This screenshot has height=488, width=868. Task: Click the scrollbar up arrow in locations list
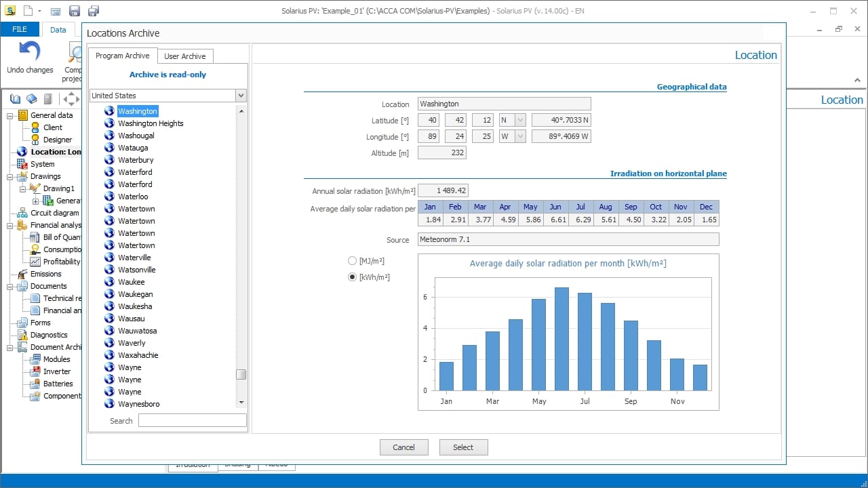click(x=241, y=110)
